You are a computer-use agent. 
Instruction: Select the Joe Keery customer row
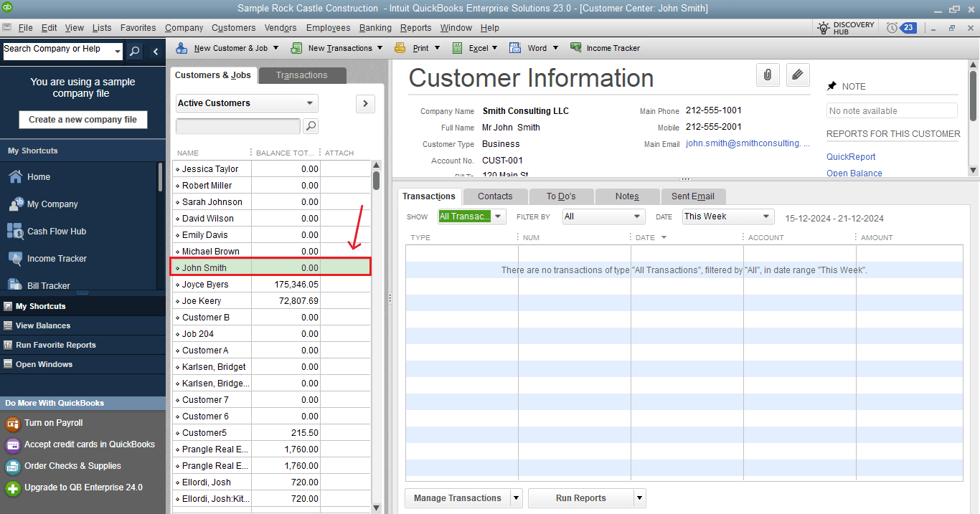pyautogui.click(x=272, y=301)
